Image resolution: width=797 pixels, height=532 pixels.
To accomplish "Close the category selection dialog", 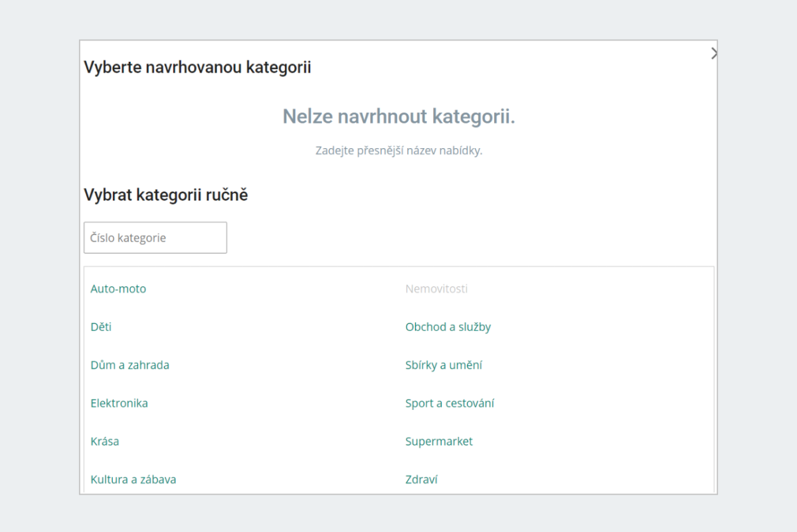I will click(x=713, y=54).
